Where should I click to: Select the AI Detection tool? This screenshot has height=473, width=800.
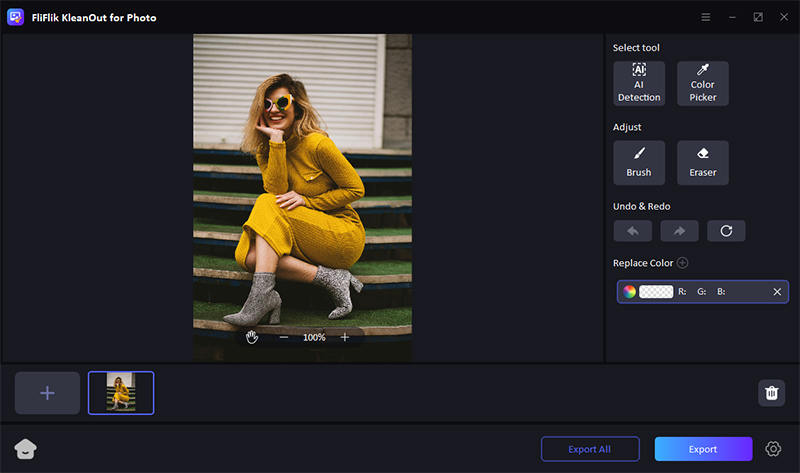[x=639, y=83]
